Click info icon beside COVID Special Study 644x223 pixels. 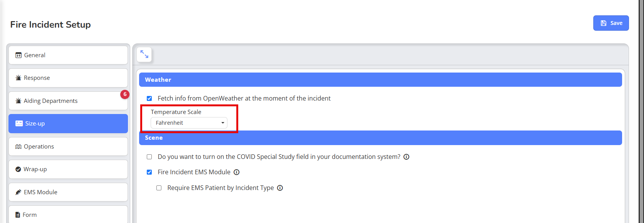(x=406, y=157)
